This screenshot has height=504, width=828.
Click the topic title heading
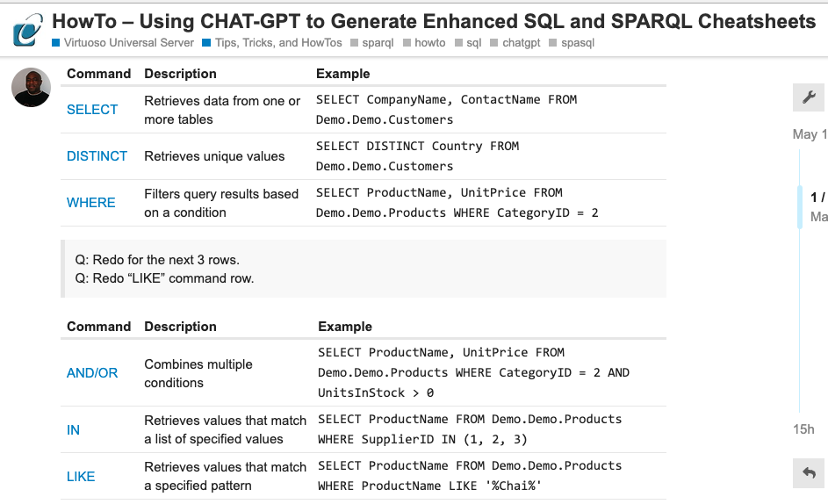[434, 22]
